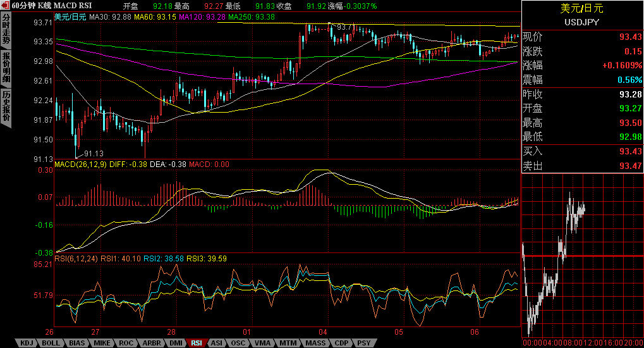Click the active RSI indicator tab

click(x=197, y=343)
